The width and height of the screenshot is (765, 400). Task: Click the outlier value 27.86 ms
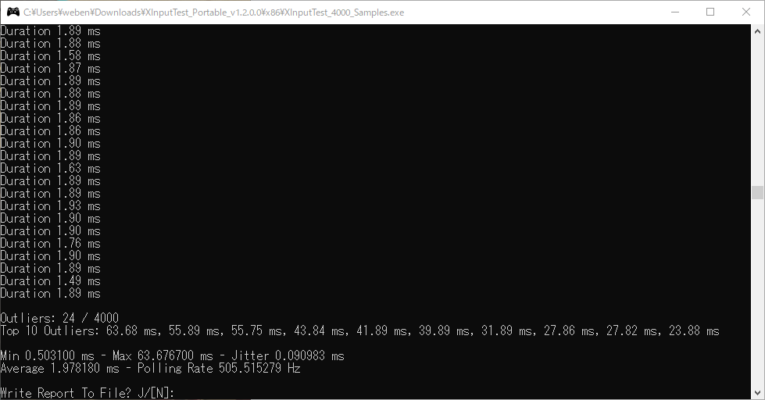(x=570, y=331)
